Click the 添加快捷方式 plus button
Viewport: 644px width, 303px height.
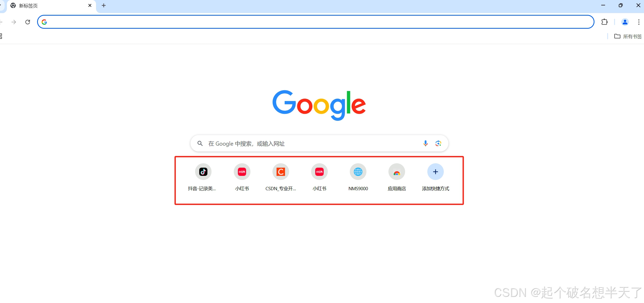[435, 171]
